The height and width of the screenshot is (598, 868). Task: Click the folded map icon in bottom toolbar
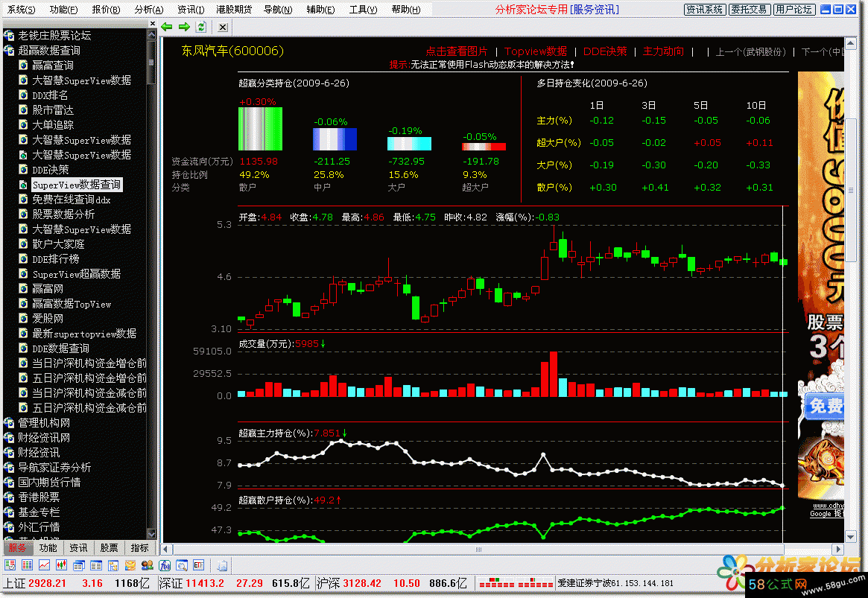click(130, 565)
